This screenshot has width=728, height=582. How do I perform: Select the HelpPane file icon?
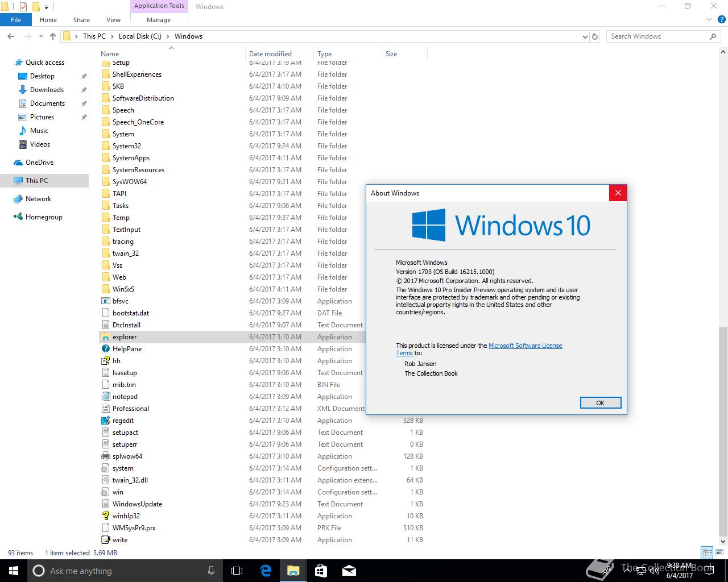point(105,349)
